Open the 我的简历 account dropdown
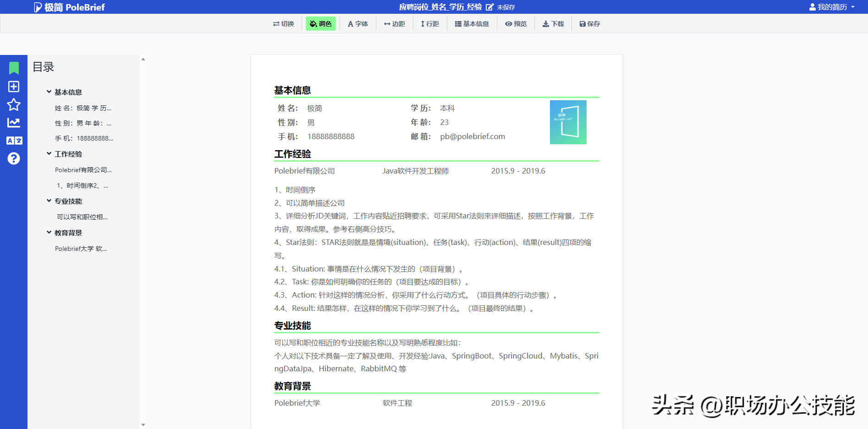868x429 pixels. 833,6
